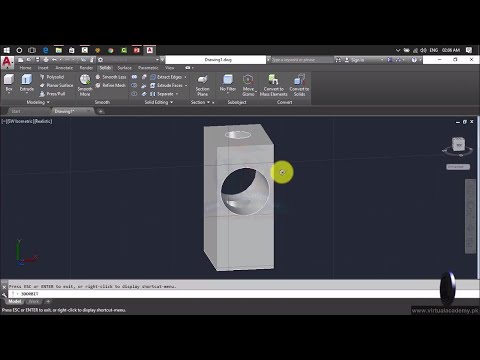
Task: Switch to the Annotate ribbon tab
Action: (64, 68)
